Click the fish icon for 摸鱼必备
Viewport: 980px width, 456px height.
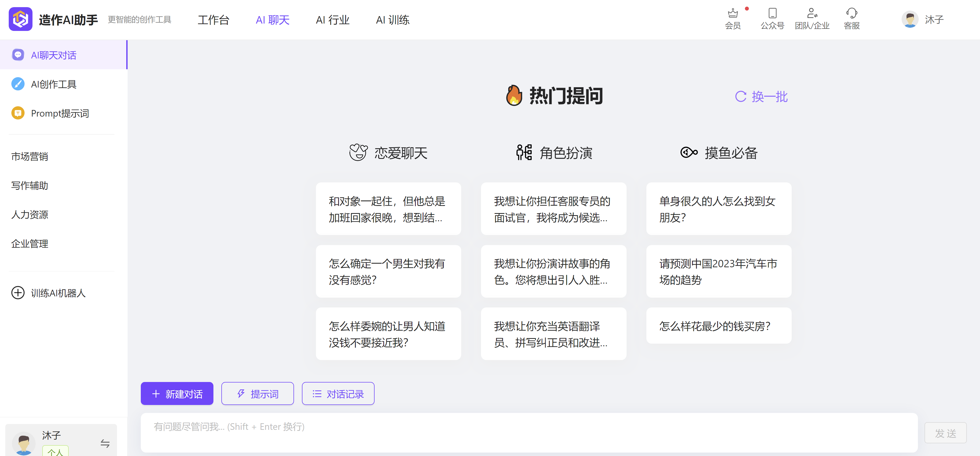[689, 153]
